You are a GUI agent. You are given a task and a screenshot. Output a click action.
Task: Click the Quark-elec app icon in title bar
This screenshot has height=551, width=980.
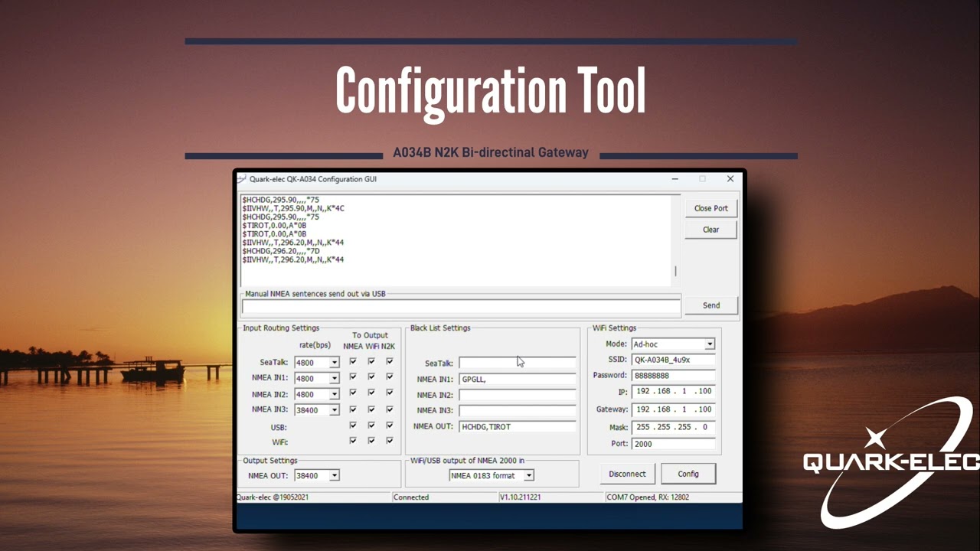click(242, 179)
